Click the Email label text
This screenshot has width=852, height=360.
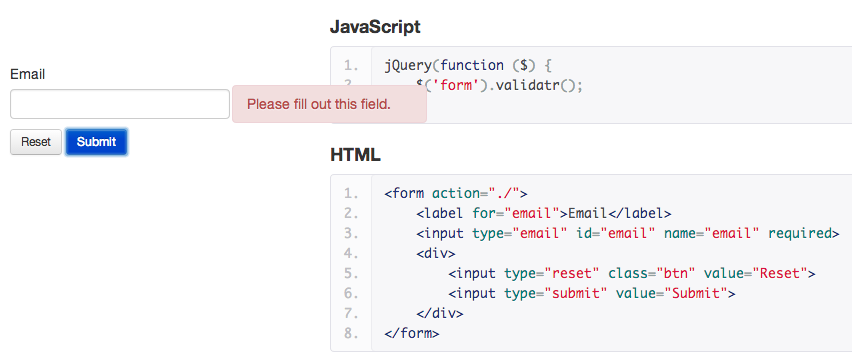(x=28, y=74)
